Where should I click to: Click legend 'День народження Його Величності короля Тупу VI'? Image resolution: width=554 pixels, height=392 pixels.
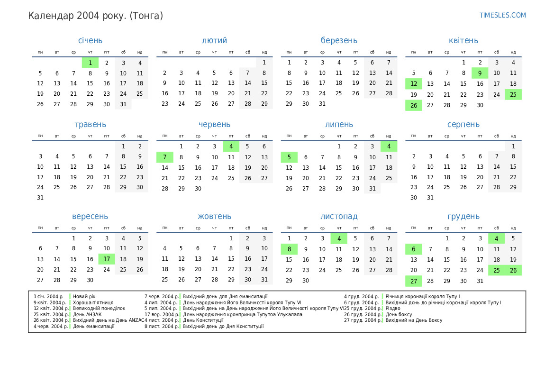(242, 302)
